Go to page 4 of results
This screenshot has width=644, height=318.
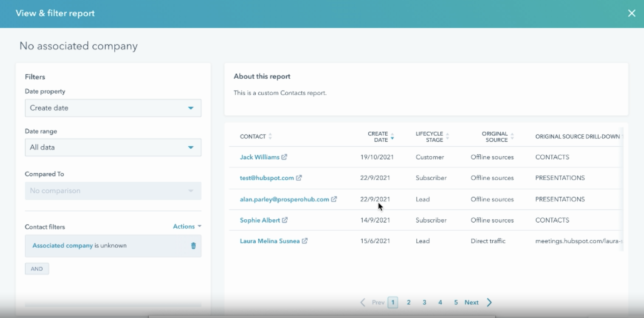coord(440,302)
